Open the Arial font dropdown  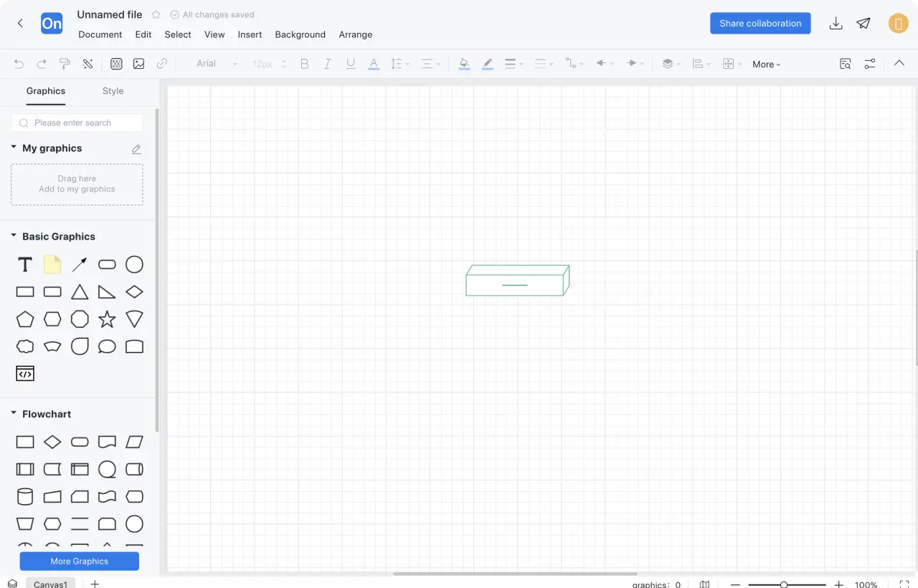click(217, 64)
